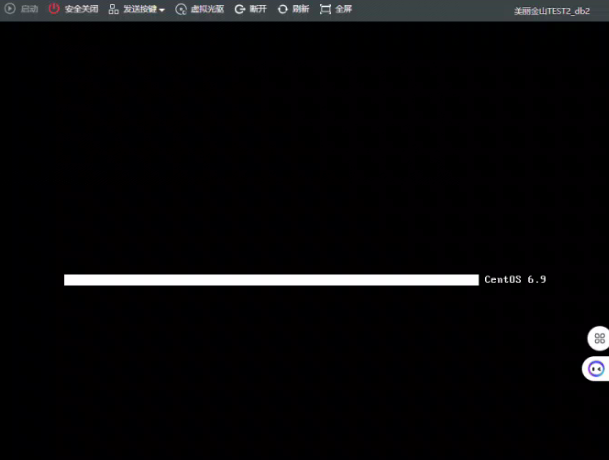Screen dimensions: 609x460
Task: Click 断开 to disconnect the console
Action: (x=251, y=9)
